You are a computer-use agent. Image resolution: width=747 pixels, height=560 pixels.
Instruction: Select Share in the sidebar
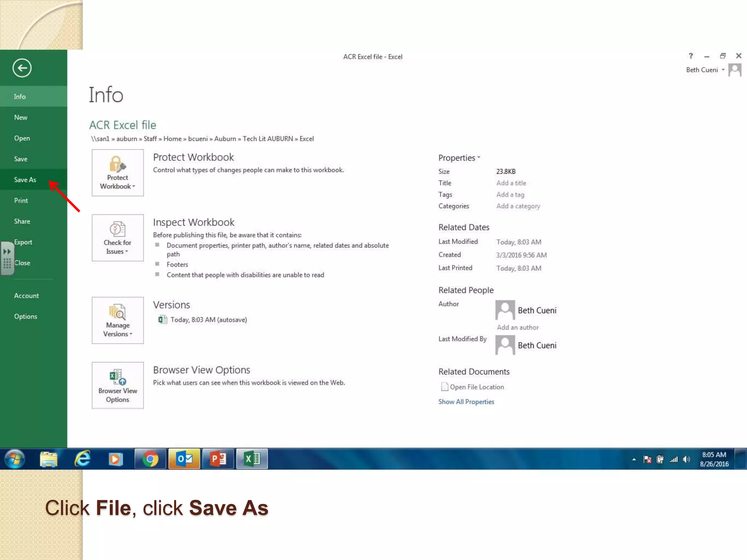[x=34, y=221]
